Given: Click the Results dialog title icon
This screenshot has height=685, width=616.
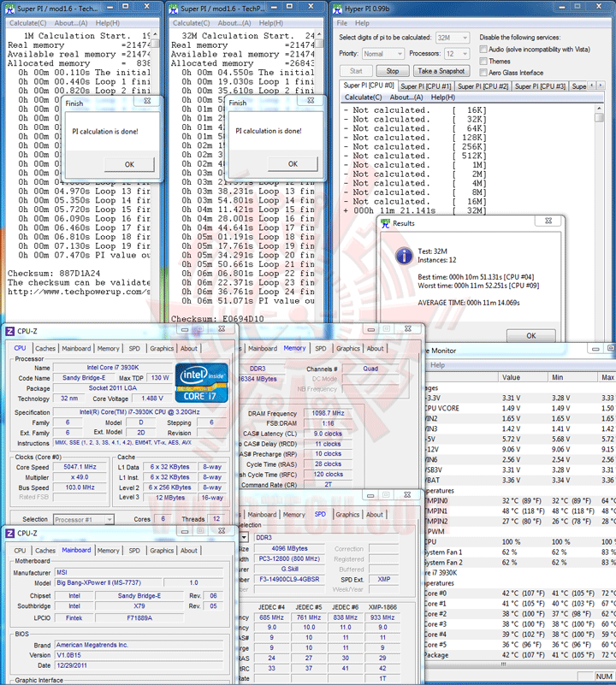Looking at the screenshot, I should click(x=385, y=223).
